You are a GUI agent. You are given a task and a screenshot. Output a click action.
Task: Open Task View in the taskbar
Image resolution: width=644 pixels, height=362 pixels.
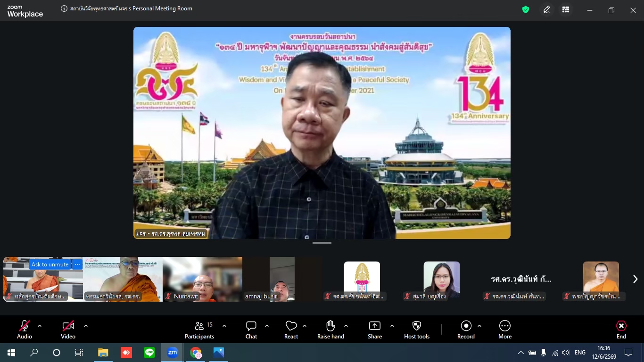click(x=79, y=353)
